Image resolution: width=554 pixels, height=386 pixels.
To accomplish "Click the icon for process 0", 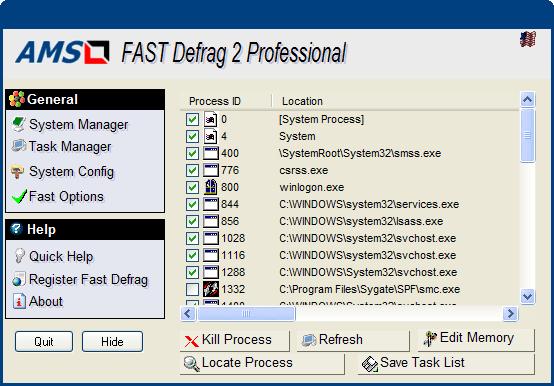I will coord(211,119).
